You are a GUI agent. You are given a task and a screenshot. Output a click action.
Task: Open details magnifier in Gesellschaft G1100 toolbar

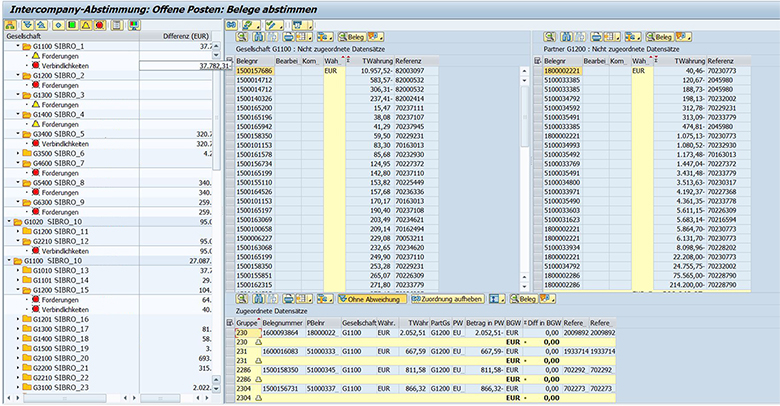(x=242, y=37)
